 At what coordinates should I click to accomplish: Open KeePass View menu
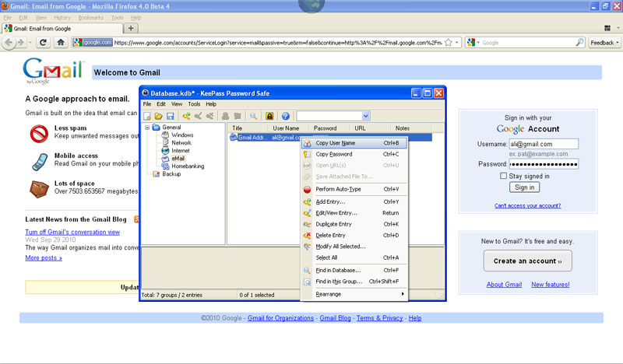pyautogui.click(x=177, y=104)
